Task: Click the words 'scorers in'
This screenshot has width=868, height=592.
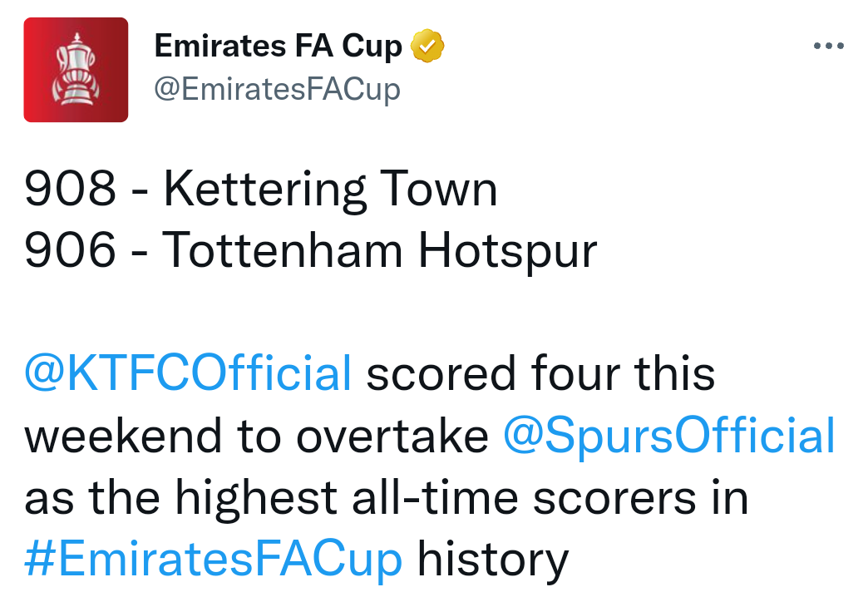Action: point(640,497)
